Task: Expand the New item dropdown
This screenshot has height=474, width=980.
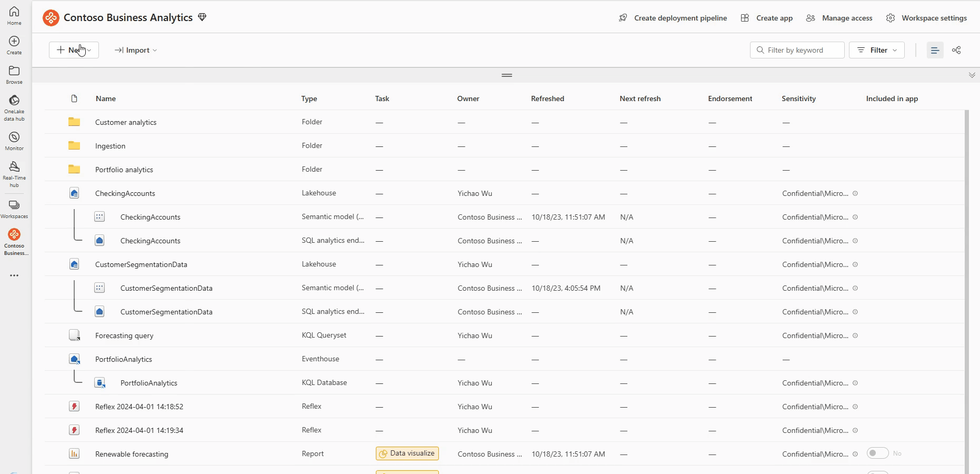Action: (x=74, y=50)
